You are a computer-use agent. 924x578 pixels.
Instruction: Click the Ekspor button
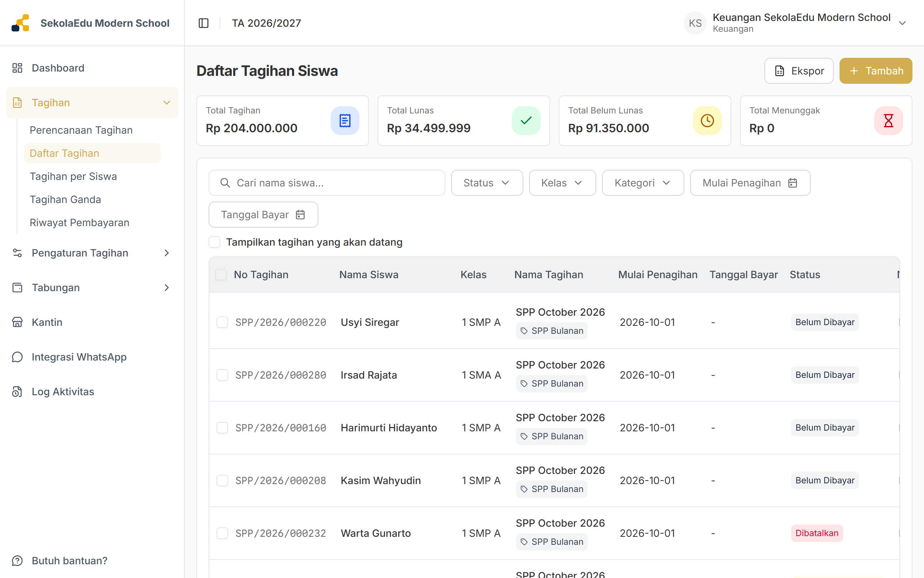[799, 71]
